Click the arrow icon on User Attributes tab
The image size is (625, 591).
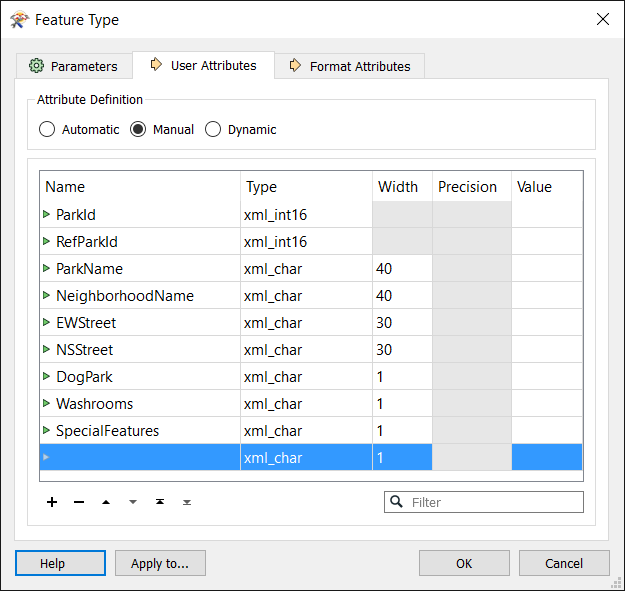point(156,65)
